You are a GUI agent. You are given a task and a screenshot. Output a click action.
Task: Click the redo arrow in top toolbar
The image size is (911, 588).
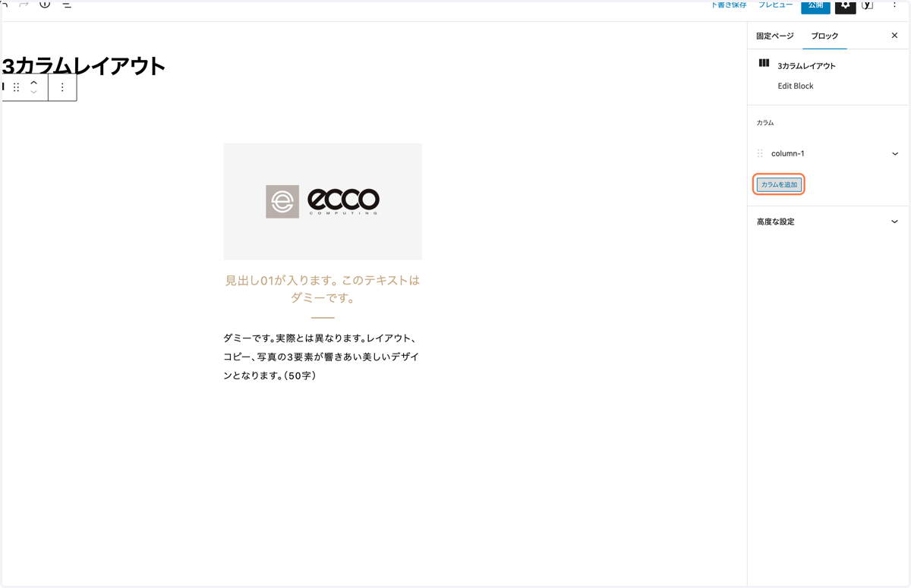[24, 5]
